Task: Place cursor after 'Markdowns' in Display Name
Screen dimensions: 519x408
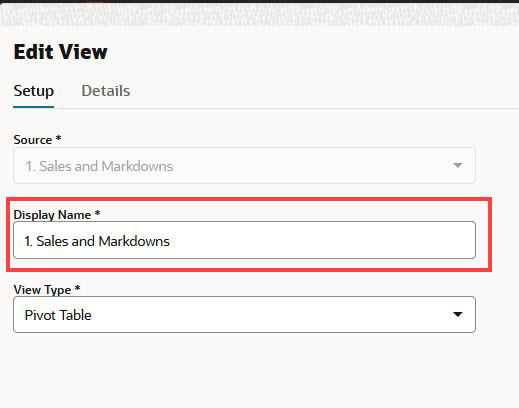Action: (170, 241)
